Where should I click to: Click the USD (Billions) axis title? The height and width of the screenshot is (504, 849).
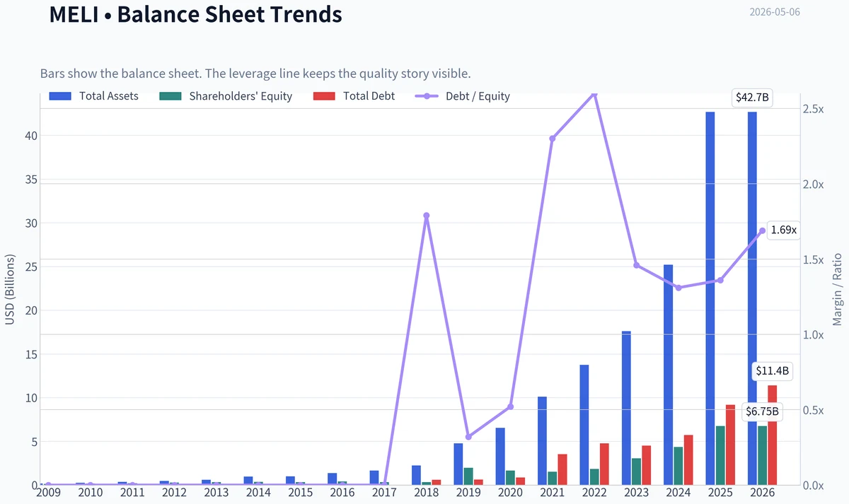pyautogui.click(x=10, y=290)
